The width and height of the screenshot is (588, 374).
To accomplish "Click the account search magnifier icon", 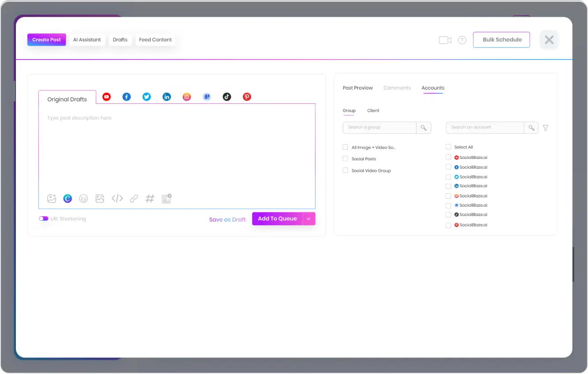I will click(x=531, y=128).
